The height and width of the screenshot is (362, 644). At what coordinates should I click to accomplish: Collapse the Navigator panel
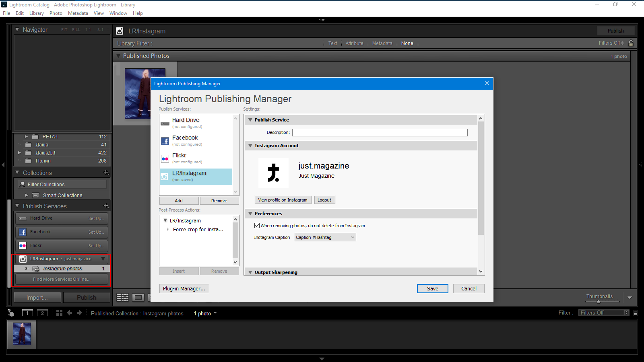[17, 29]
